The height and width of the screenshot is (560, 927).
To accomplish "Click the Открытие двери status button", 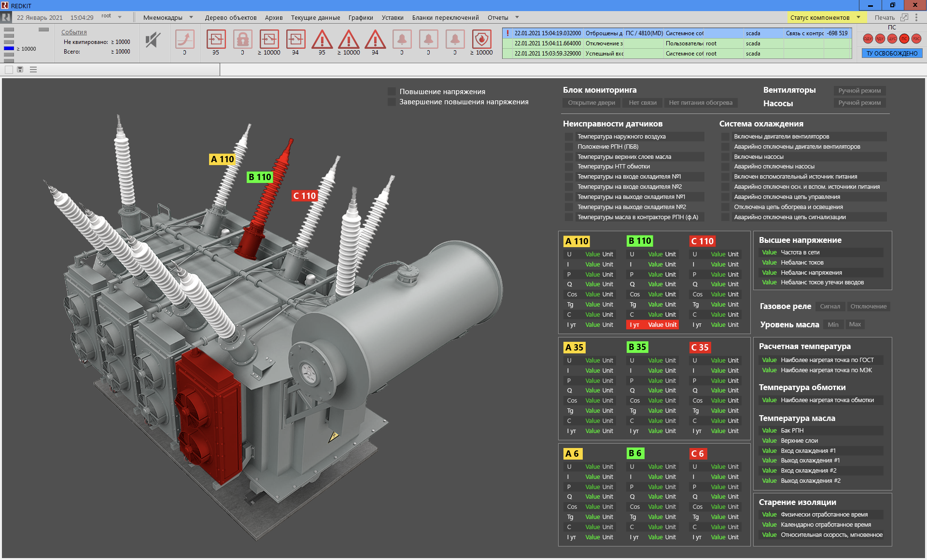I will pyautogui.click(x=591, y=103).
